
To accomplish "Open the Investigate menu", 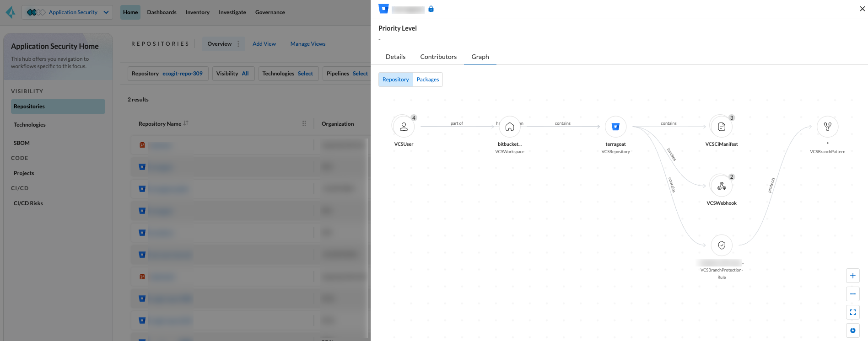I will (x=232, y=12).
